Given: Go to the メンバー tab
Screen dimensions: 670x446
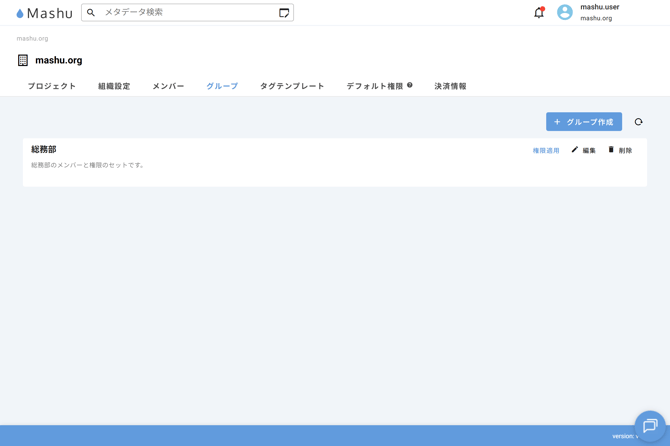Looking at the screenshot, I should pyautogui.click(x=168, y=86).
